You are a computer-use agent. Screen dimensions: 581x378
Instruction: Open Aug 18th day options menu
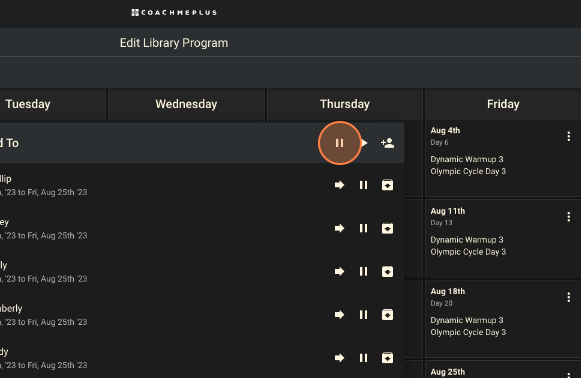coord(569,297)
